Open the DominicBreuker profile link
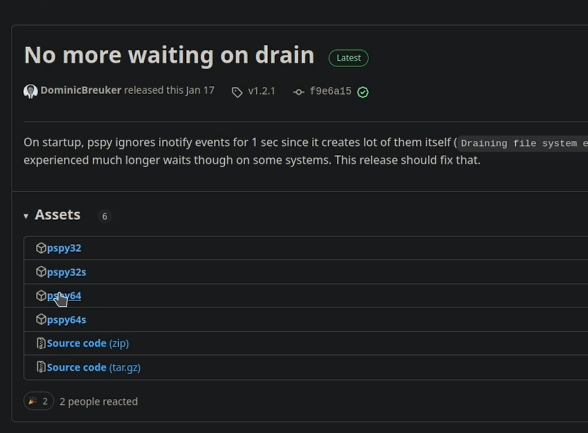This screenshot has height=433, width=588. click(81, 90)
